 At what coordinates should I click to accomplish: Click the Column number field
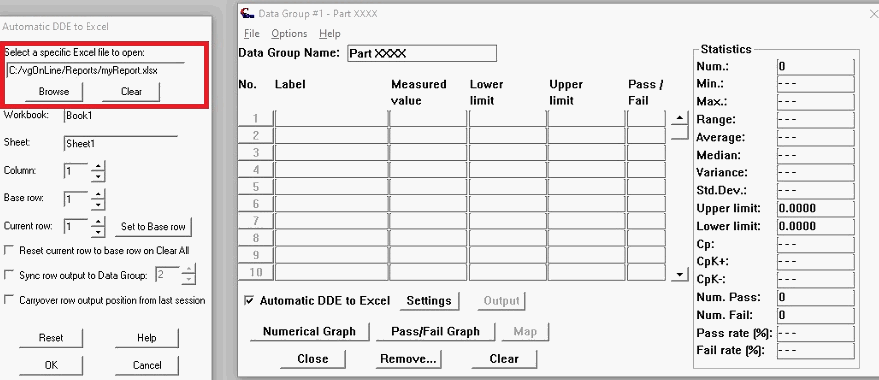point(77,171)
